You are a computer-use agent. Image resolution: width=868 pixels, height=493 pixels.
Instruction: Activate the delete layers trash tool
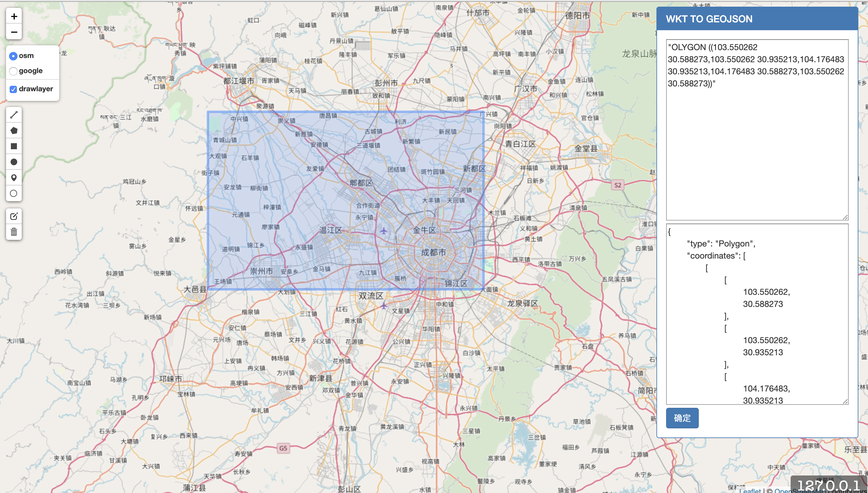pyautogui.click(x=14, y=232)
